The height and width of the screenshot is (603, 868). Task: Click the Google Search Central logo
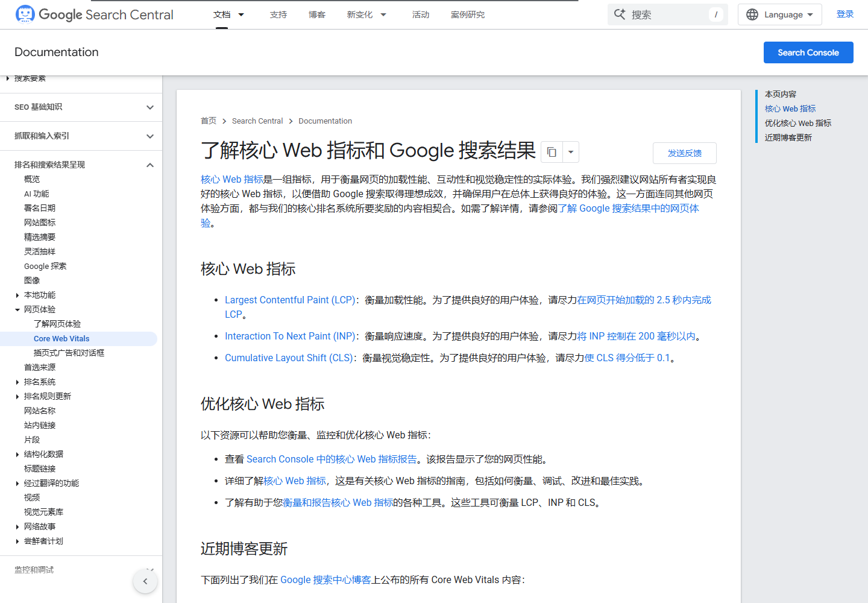pos(94,14)
